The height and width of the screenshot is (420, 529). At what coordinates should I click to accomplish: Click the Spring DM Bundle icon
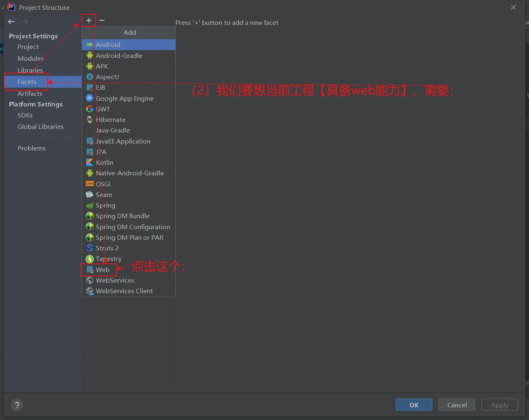(90, 216)
